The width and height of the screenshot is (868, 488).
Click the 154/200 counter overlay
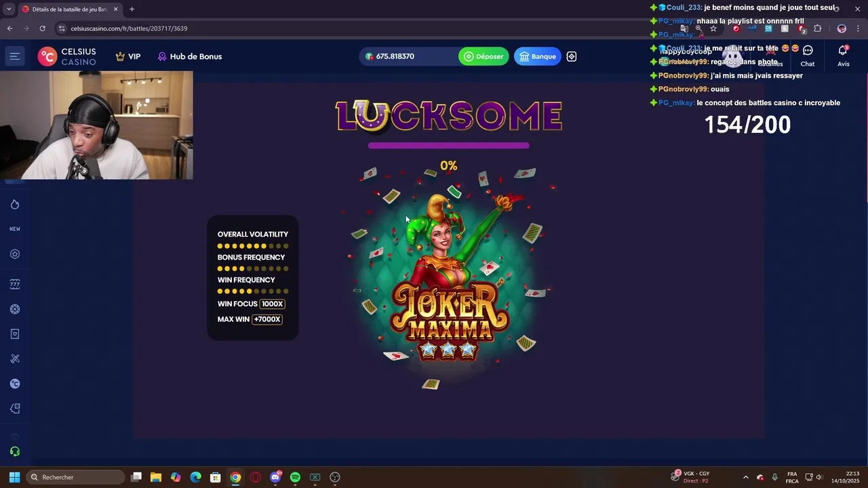[747, 125]
